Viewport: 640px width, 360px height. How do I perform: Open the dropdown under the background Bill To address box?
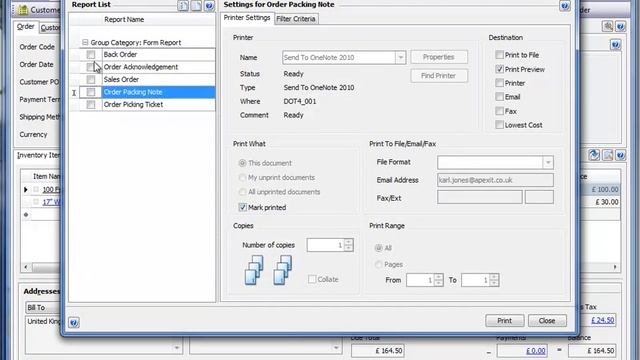point(176,348)
